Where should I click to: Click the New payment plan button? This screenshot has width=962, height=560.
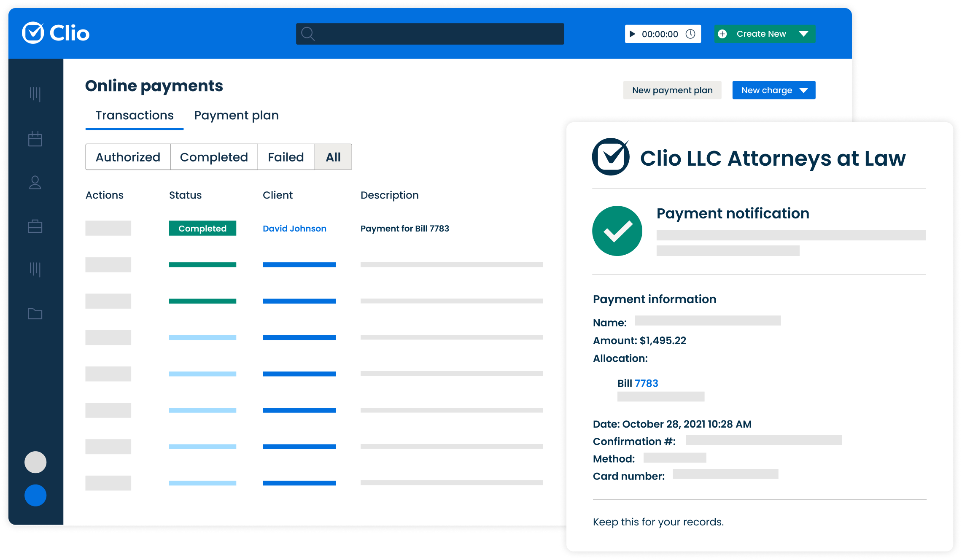[672, 90]
